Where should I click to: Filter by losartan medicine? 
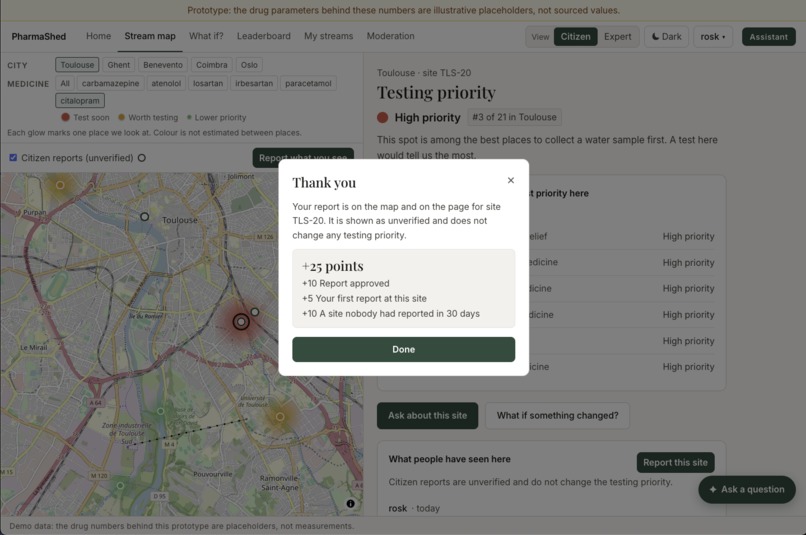208,83
